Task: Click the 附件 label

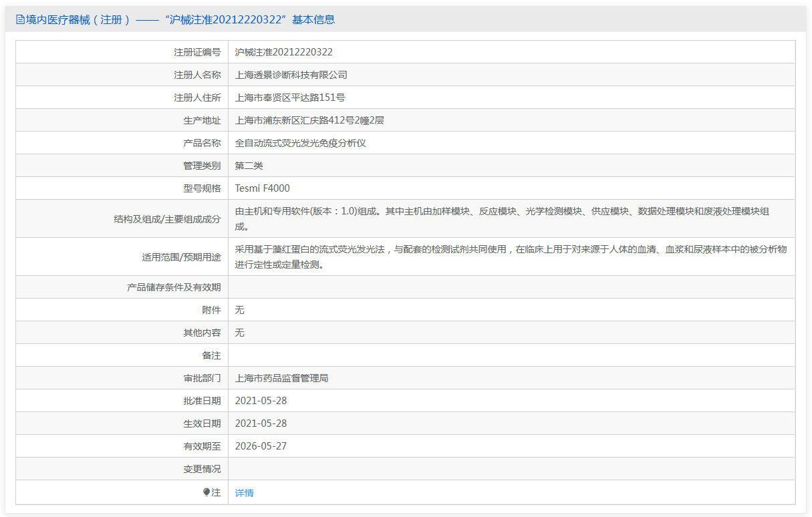Action: [211, 310]
